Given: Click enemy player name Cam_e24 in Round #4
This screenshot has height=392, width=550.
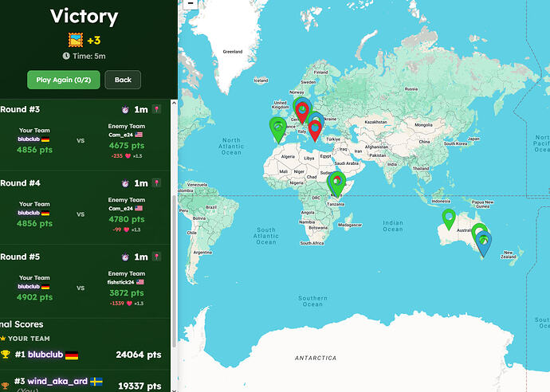Looking at the screenshot, I should tap(120, 208).
